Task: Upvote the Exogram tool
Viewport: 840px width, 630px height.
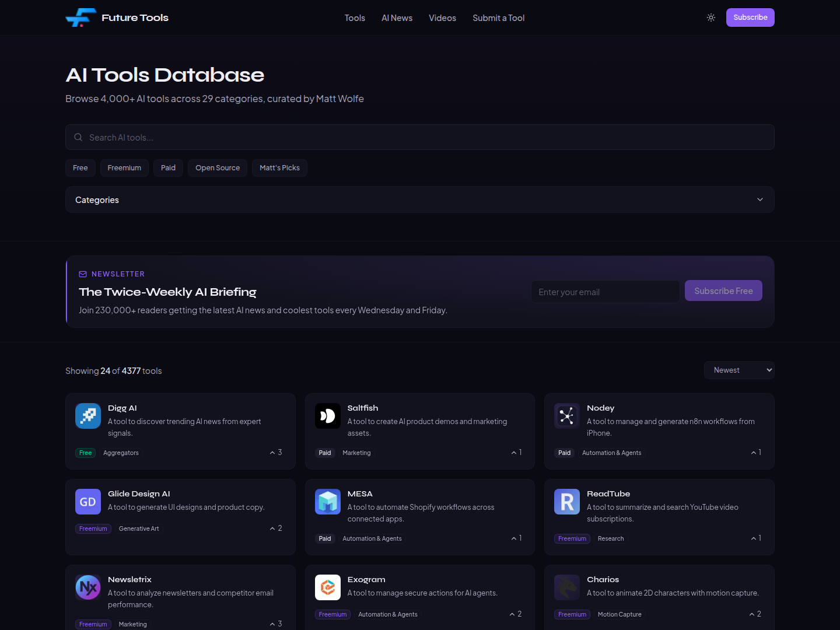Action: point(516,614)
